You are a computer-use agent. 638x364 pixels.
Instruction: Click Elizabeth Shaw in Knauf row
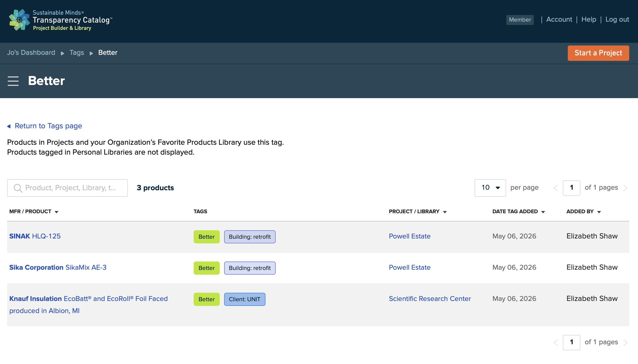tap(592, 299)
